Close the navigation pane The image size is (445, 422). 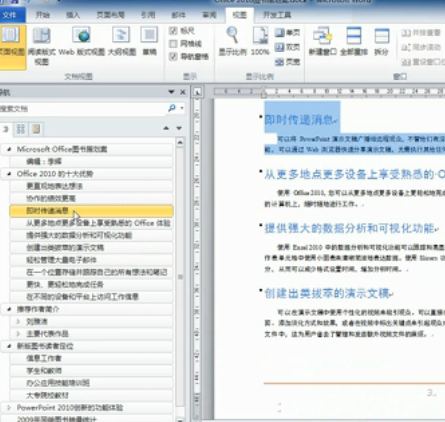pyautogui.click(x=183, y=92)
